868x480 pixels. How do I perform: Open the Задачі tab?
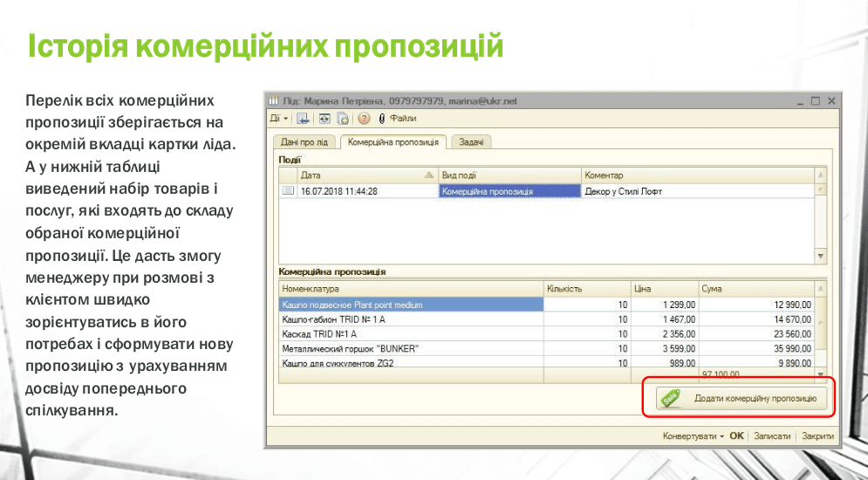(x=471, y=142)
